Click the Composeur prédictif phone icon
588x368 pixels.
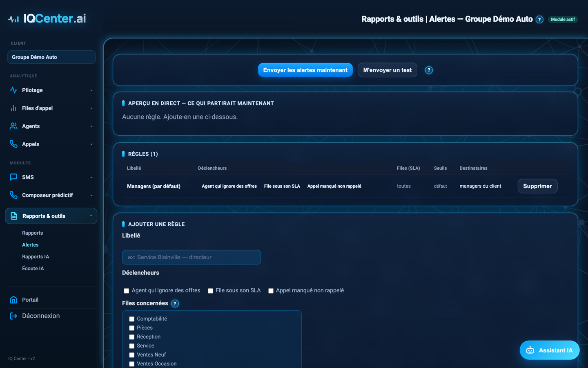click(x=13, y=195)
